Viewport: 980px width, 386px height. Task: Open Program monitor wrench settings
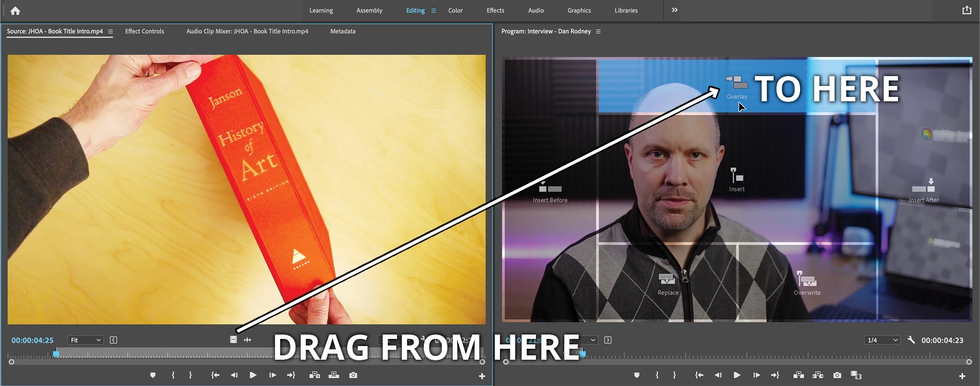coord(911,340)
